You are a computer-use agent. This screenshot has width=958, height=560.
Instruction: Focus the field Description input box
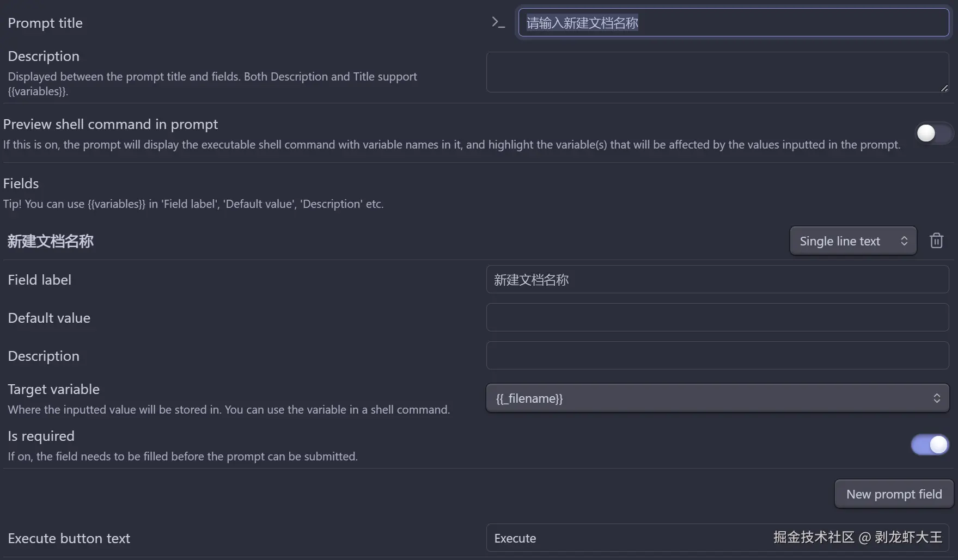click(717, 356)
